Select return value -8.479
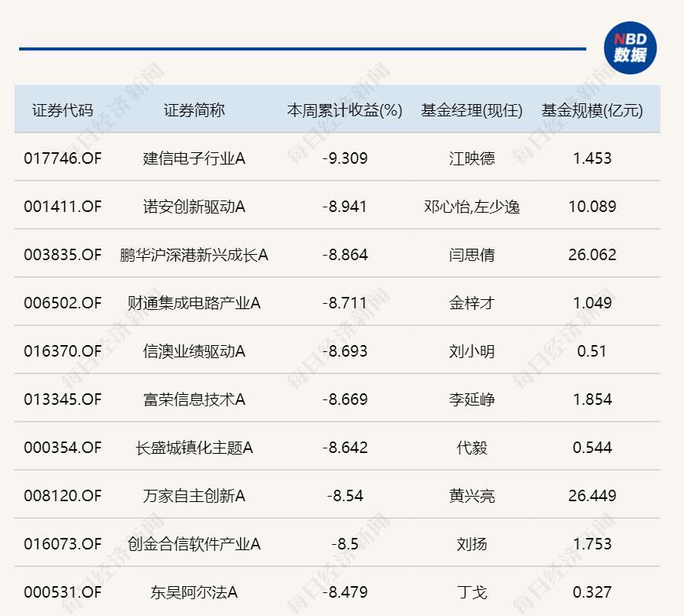Viewport: 684px width, 616px height. point(345,592)
